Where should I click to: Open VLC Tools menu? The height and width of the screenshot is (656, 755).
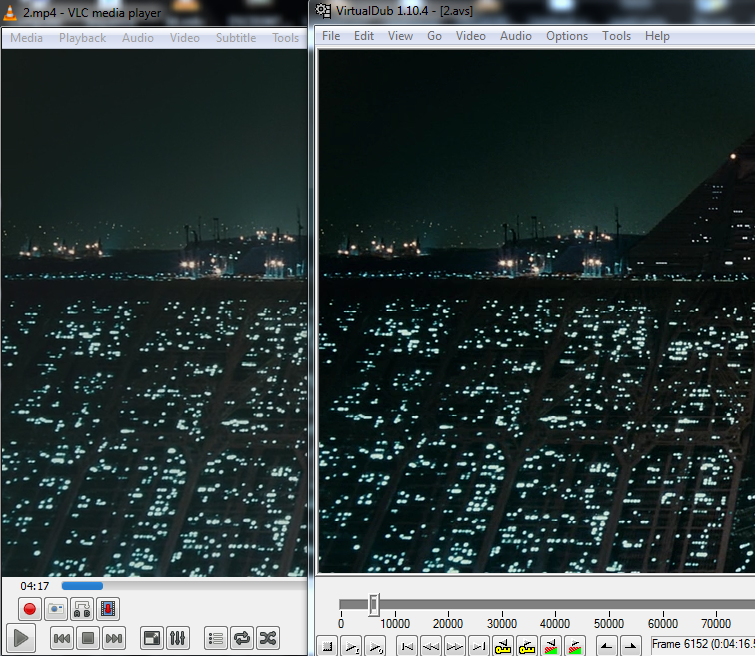(x=286, y=38)
